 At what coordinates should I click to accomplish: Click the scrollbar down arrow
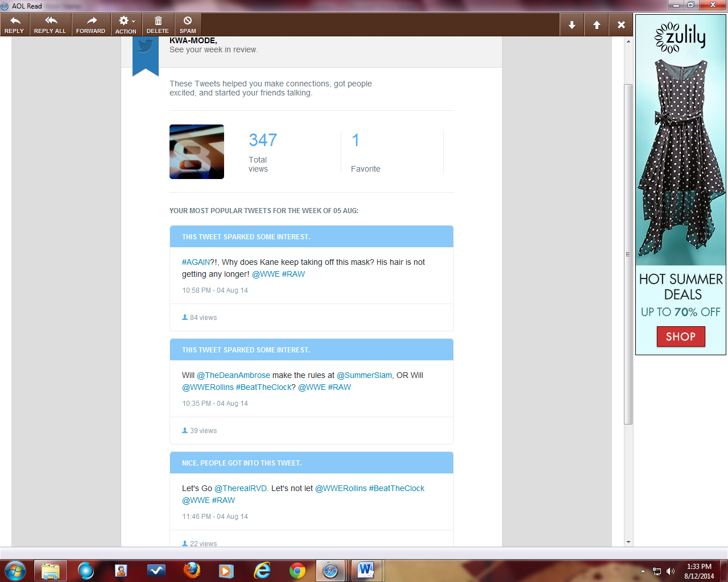628,542
